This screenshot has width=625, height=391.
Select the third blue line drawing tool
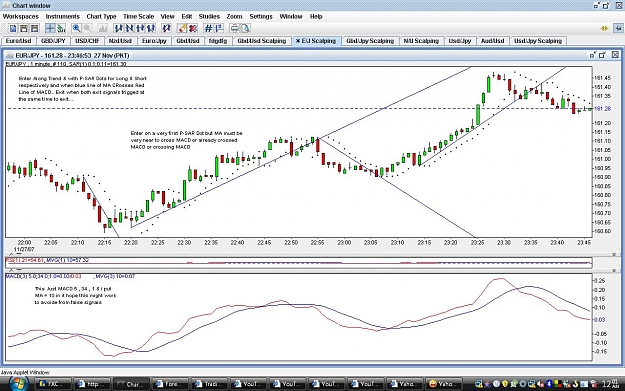140,28
